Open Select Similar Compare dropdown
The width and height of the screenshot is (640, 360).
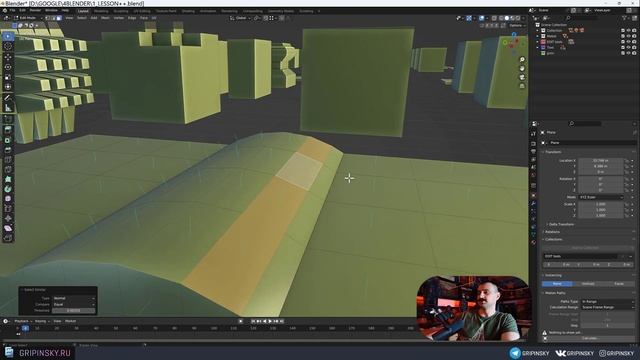pyautogui.click(x=74, y=304)
